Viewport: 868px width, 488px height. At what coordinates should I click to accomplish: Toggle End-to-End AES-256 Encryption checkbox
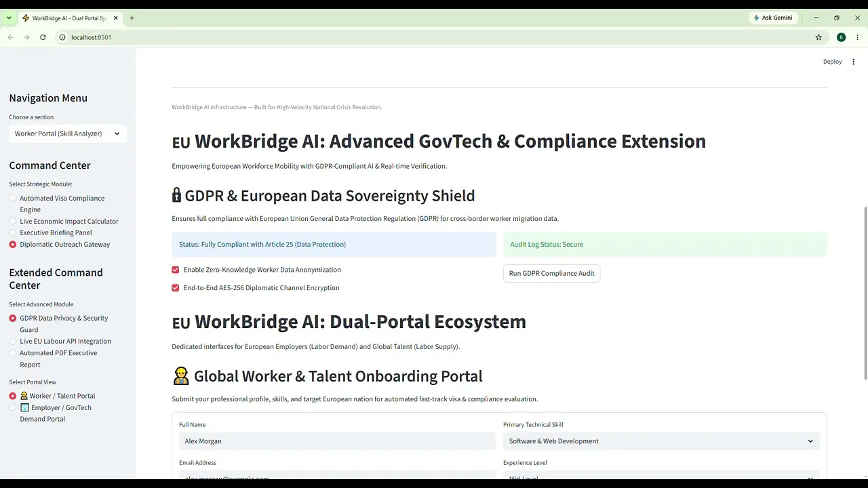176,288
